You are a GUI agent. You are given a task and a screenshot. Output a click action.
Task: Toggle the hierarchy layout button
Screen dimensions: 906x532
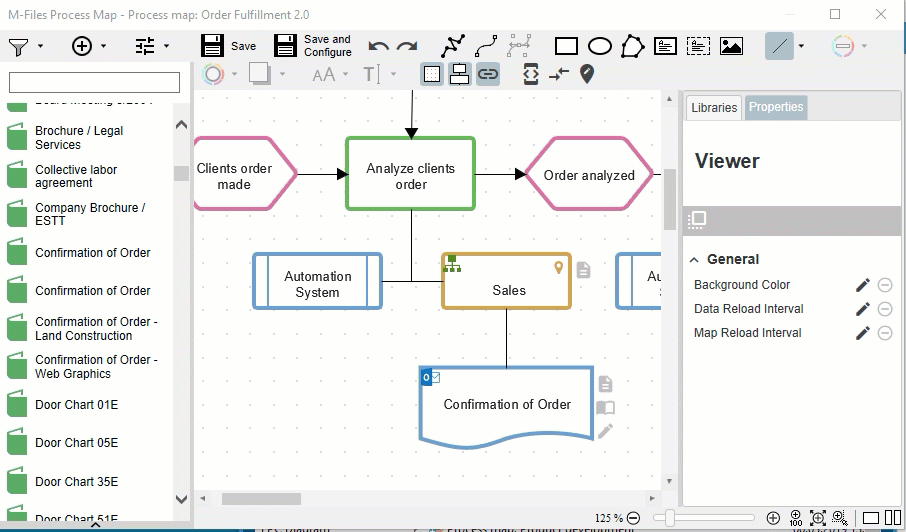(459, 74)
